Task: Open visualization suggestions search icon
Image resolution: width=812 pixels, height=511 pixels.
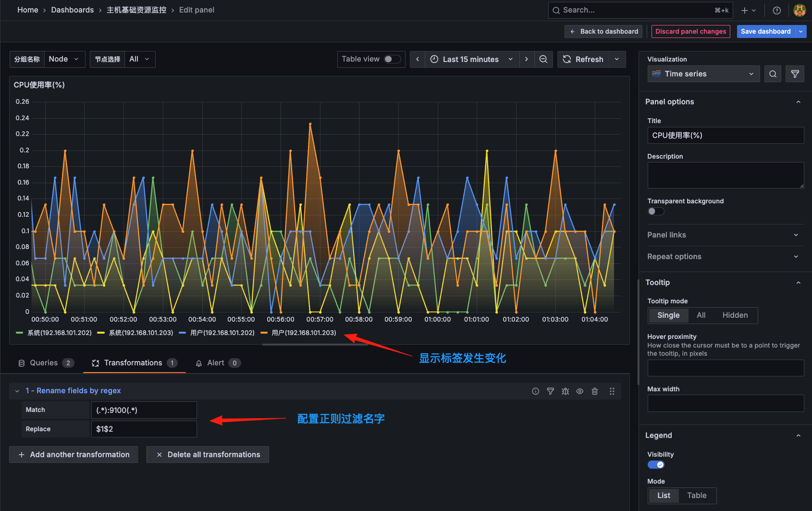Action: coord(773,74)
